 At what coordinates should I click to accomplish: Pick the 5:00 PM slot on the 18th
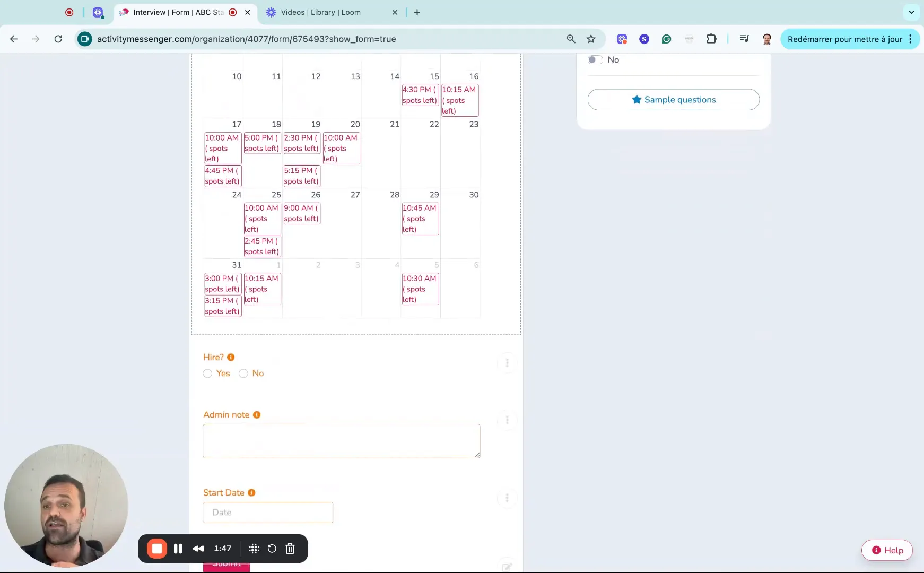pos(262,143)
